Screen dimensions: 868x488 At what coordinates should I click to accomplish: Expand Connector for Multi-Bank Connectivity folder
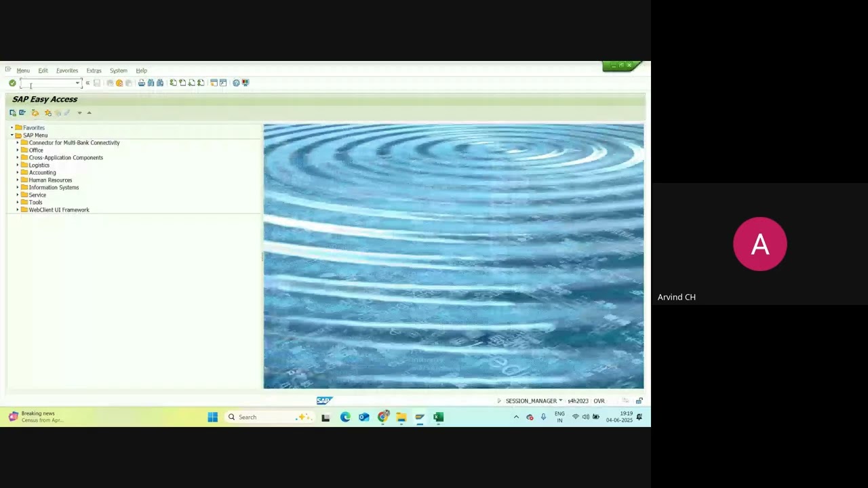coord(18,142)
